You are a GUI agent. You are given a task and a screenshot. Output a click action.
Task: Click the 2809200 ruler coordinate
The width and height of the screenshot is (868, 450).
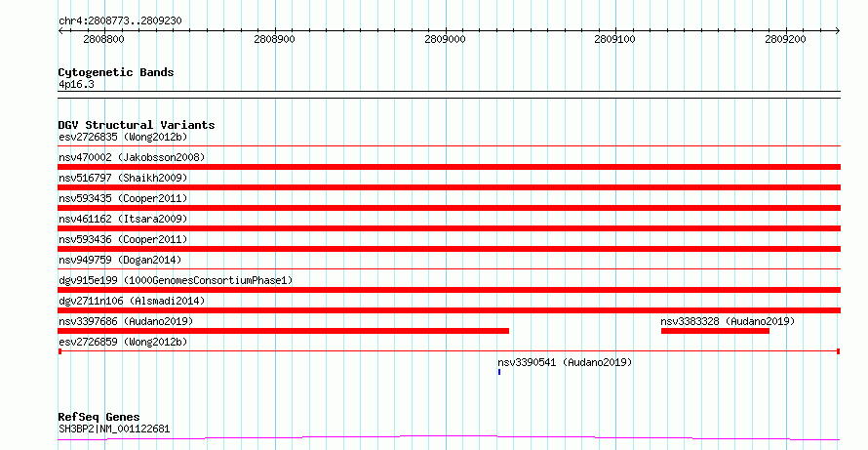coord(785,39)
